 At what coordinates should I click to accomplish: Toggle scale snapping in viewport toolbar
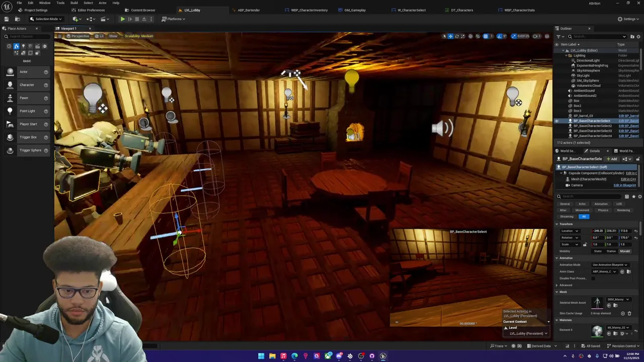514,36
